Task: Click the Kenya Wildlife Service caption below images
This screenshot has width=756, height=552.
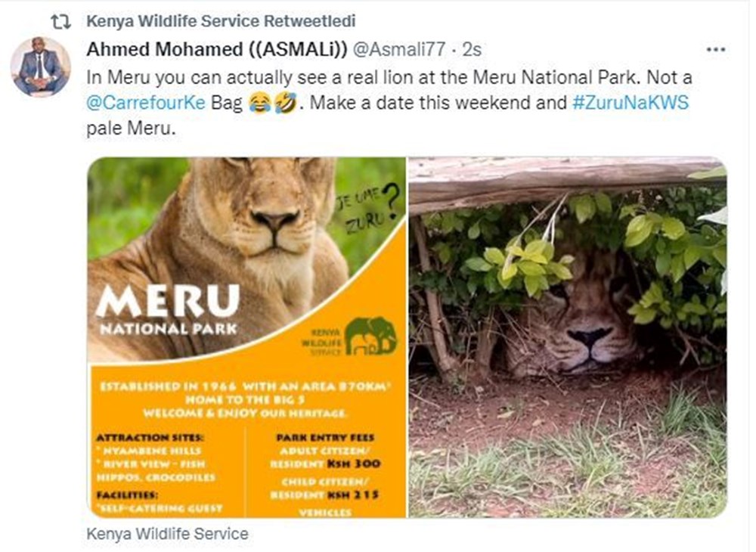Action: click(167, 533)
